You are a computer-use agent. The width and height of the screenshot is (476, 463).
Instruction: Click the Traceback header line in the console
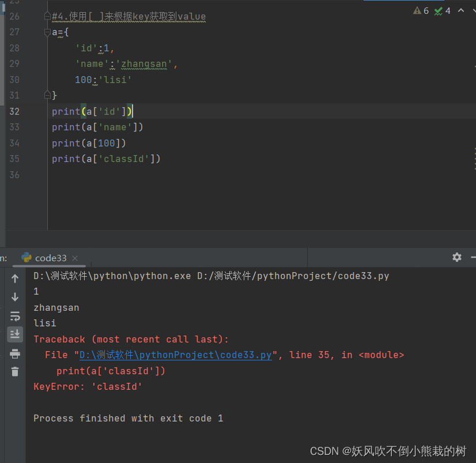pyautogui.click(x=131, y=339)
